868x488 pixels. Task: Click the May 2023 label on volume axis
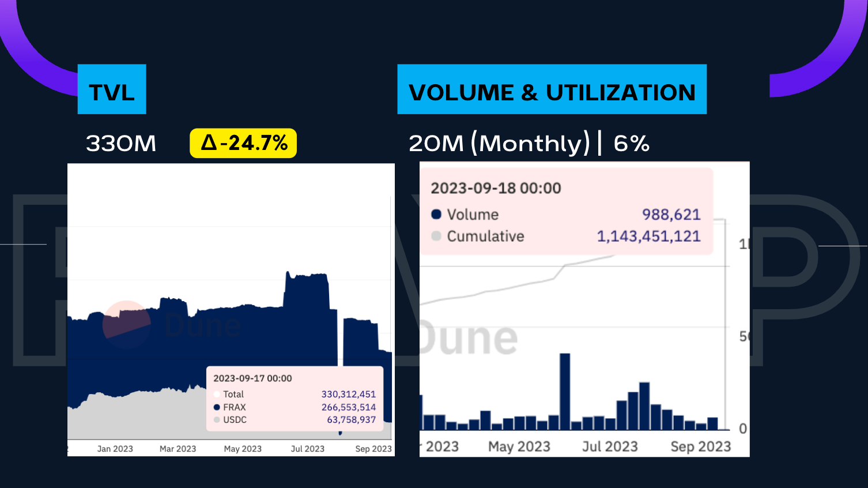coord(519,447)
